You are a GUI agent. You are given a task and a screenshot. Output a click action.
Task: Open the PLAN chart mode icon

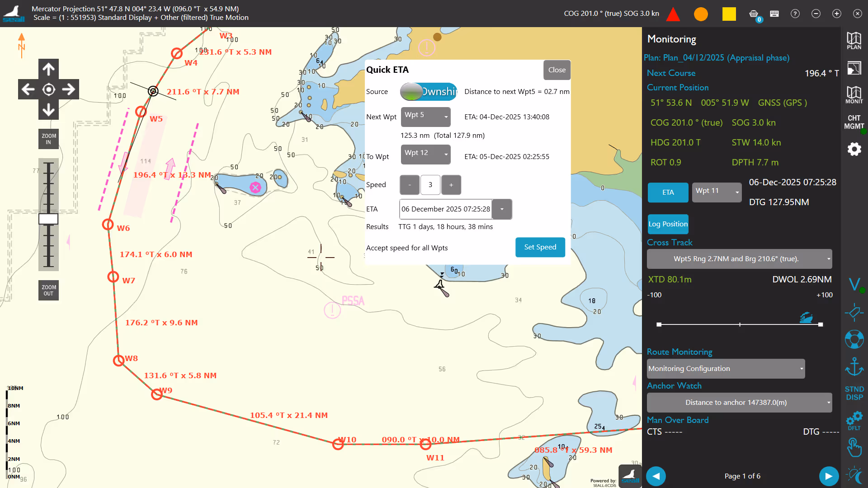[x=854, y=41]
